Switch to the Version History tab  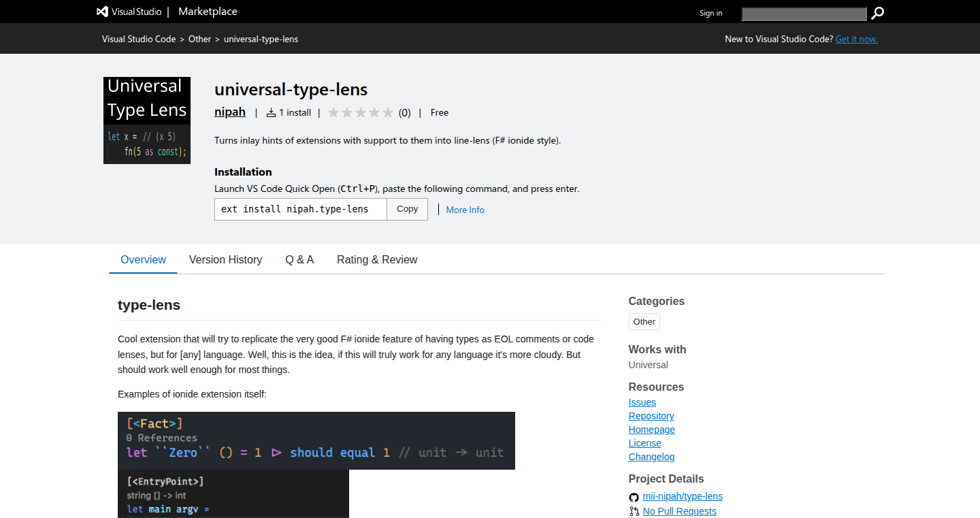tap(225, 259)
